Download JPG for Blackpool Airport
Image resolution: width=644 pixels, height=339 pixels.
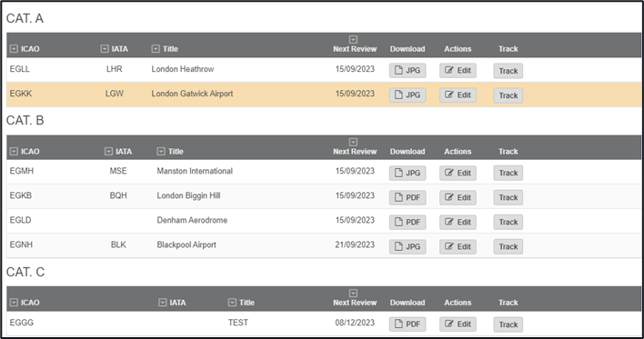click(x=408, y=246)
